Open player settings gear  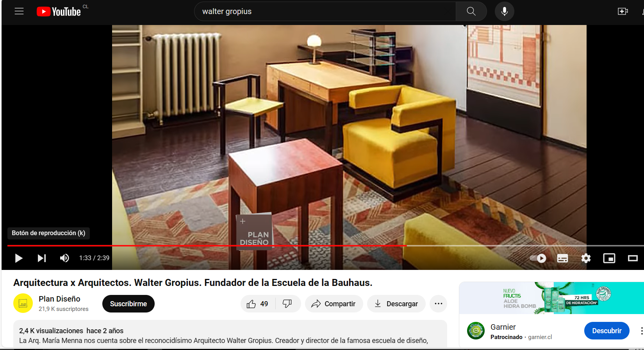[x=586, y=258]
